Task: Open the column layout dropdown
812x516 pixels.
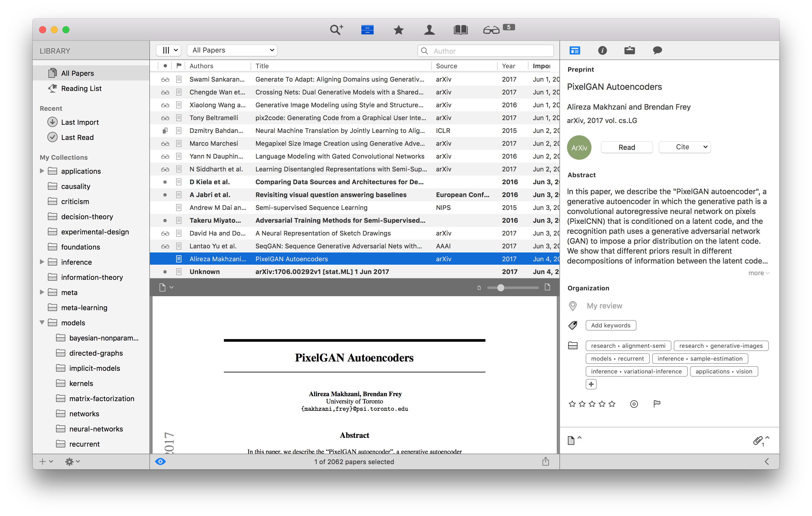Action: point(169,50)
